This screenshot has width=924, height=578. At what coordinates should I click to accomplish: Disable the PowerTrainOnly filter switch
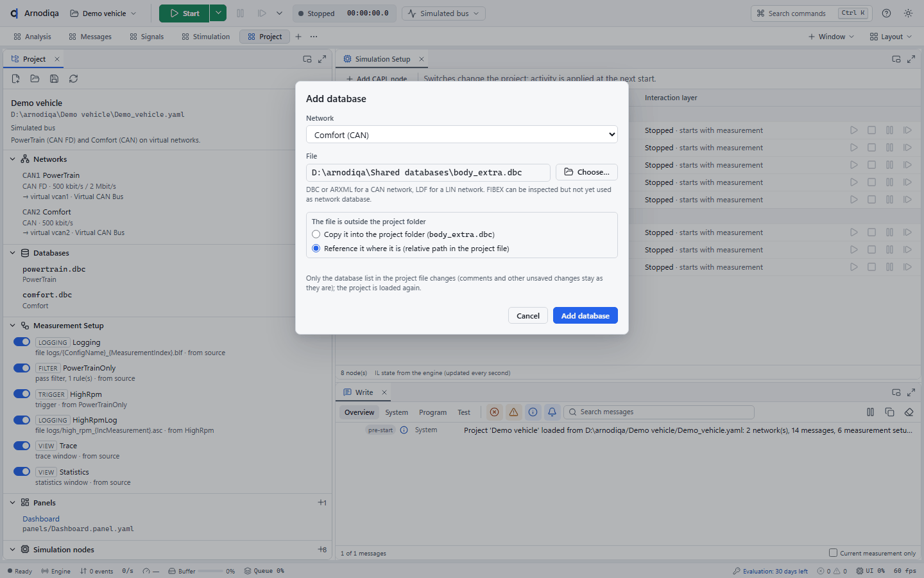tap(22, 368)
